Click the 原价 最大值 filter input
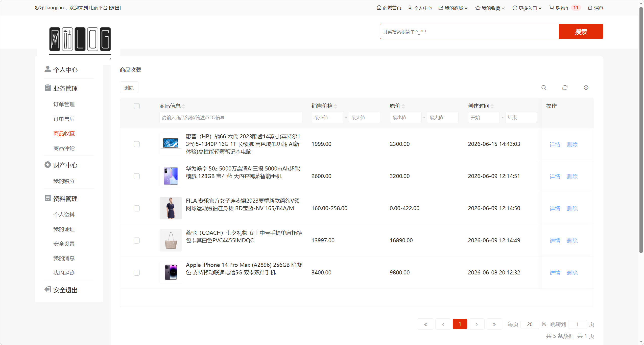The height and width of the screenshot is (345, 644). [x=443, y=117]
